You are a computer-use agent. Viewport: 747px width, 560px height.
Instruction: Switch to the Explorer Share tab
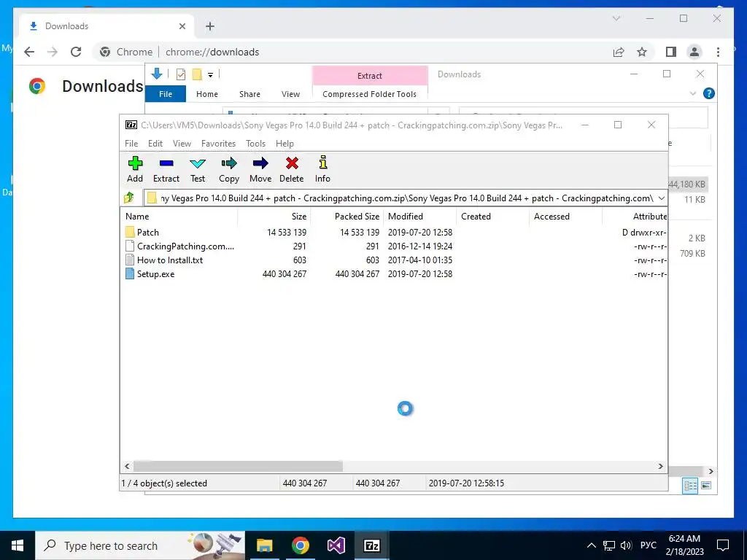pos(249,94)
